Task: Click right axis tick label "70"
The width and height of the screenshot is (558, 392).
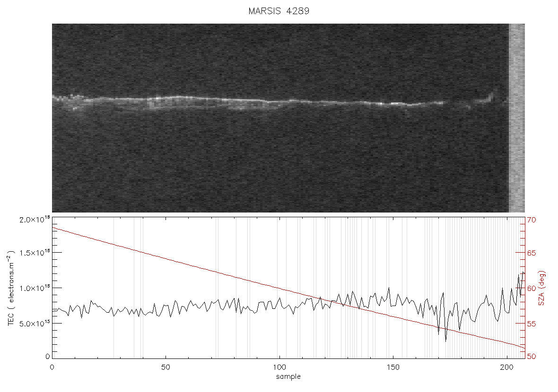Action: (x=532, y=220)
